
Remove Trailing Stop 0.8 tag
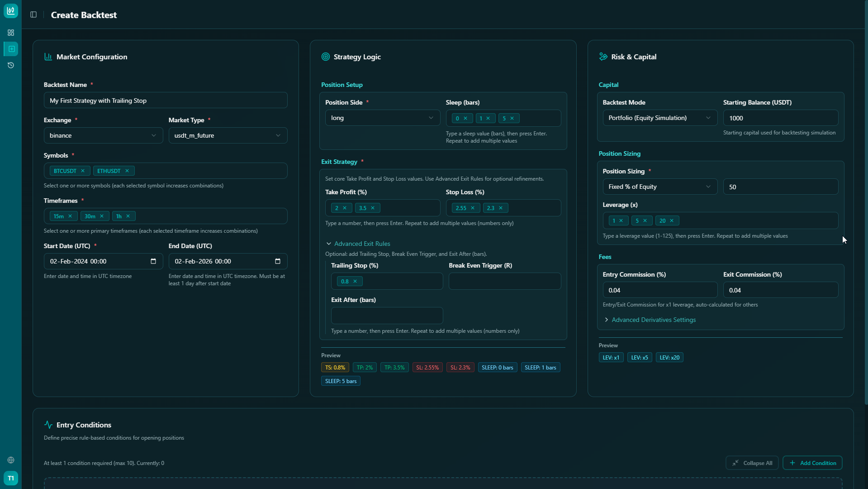tap(355, 282)
